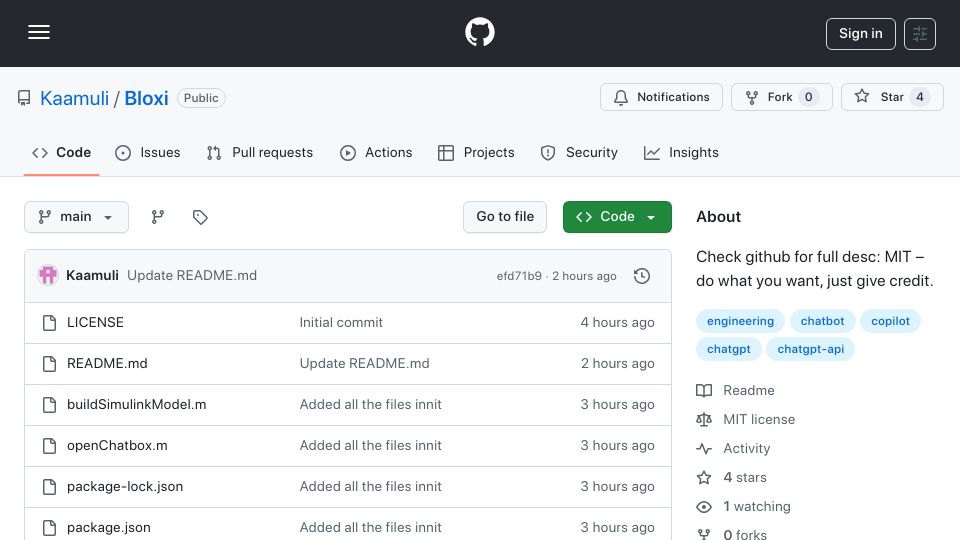View branches via the branch icon
This screenshot has width=960, height=540.
pyautogui.click(x=158, y=217)
